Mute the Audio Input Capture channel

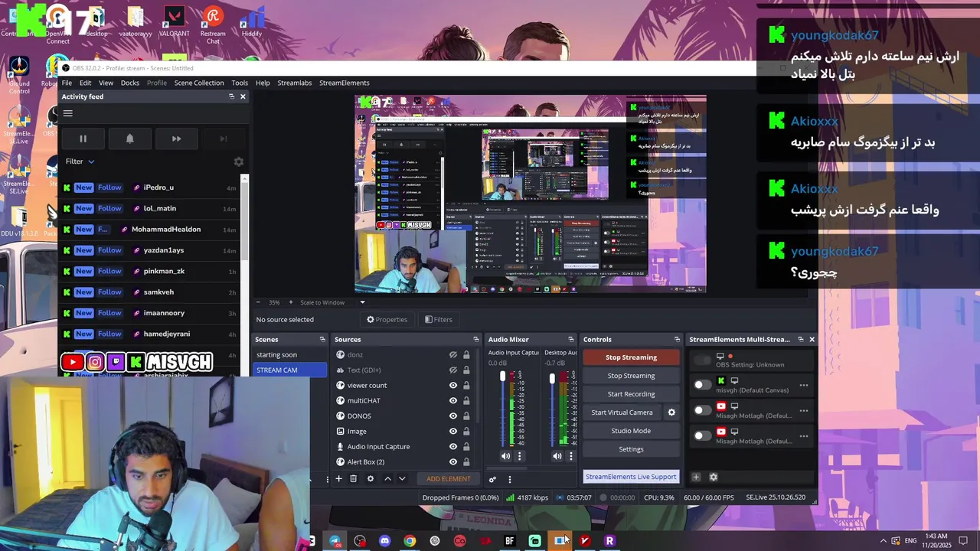tap(505, 456)
